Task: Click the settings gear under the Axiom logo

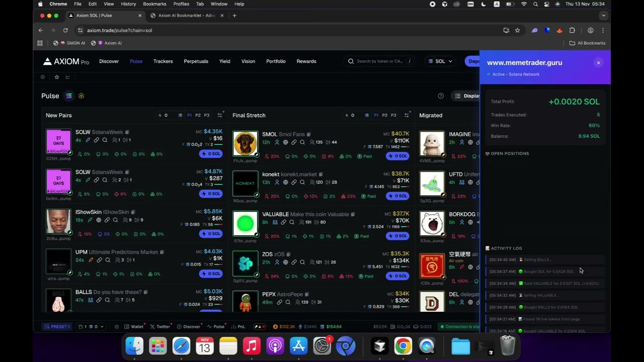Action: pyautogui.click(x=43, y=77)
